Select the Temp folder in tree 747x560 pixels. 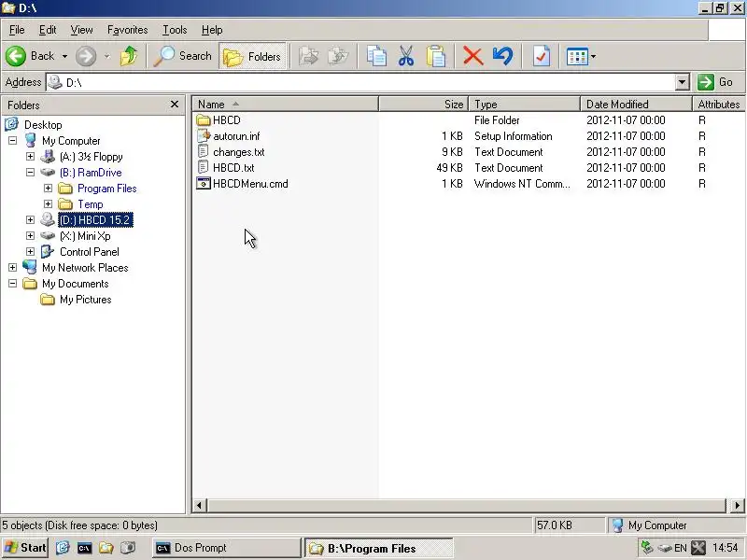(x=90, y=204)
